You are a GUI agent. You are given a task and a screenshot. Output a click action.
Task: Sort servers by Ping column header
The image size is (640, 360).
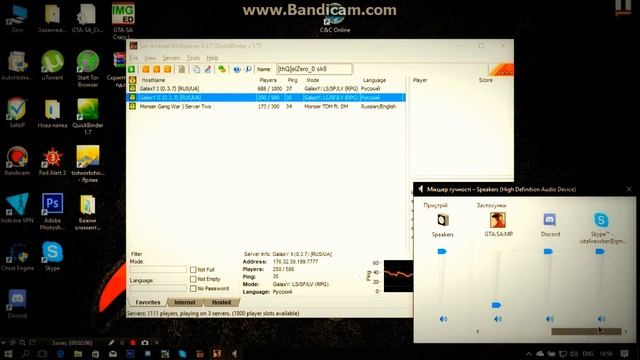[x=293, y=80]
